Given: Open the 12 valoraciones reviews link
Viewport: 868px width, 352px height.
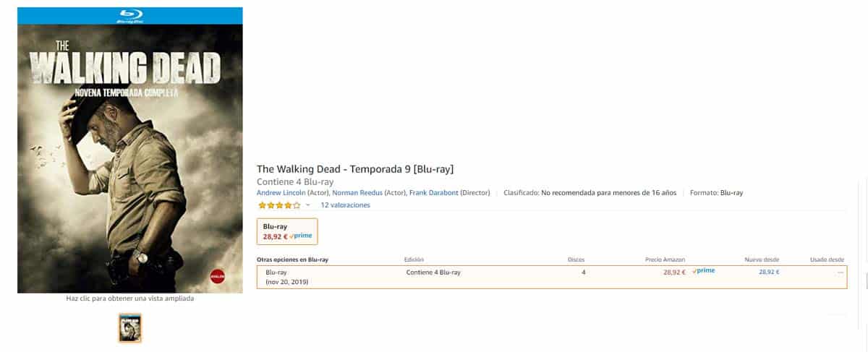Looking at the screenshot, I should point(345,205).
